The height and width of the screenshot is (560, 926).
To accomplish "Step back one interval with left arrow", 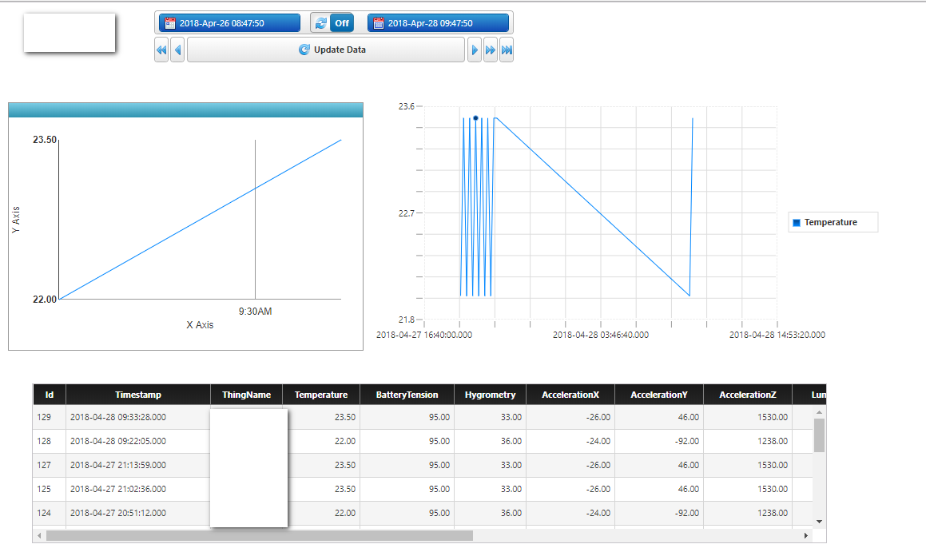I will point(177,50).
